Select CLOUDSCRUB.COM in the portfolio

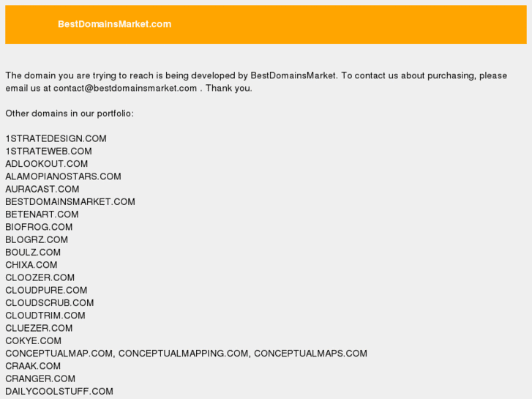pos(50,303)
